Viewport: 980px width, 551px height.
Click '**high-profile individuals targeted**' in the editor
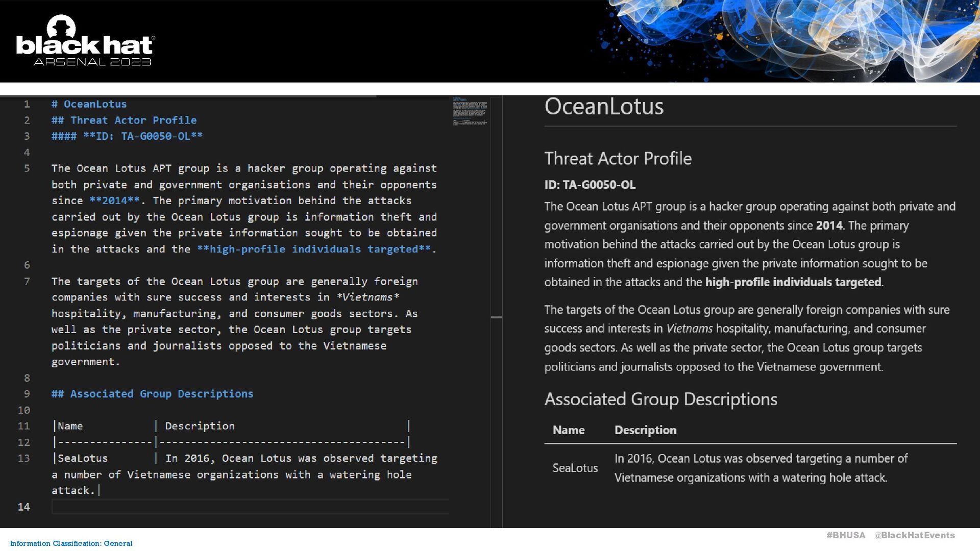tap(314, 249)
